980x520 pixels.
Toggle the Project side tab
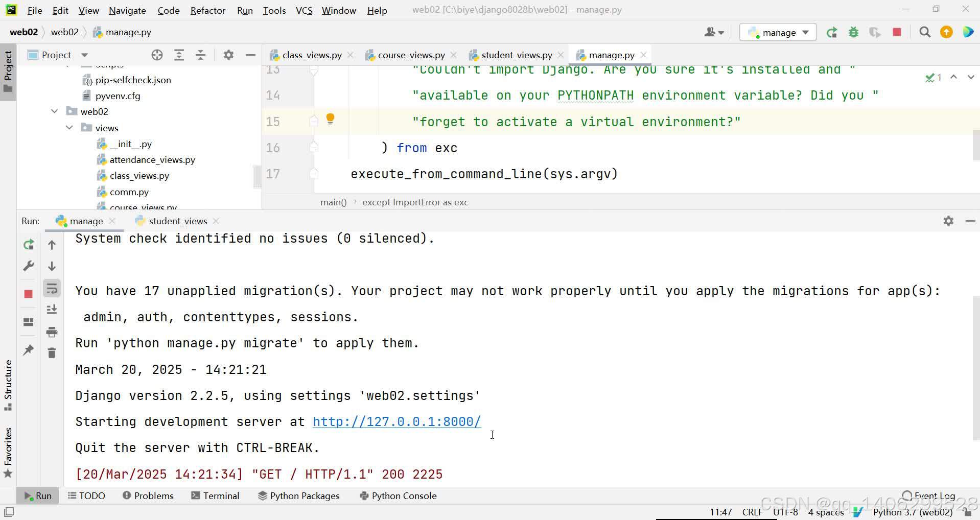[8, 72]
